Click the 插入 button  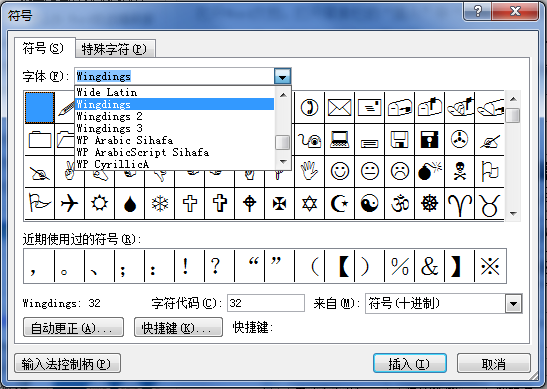(x=410, y=364)
